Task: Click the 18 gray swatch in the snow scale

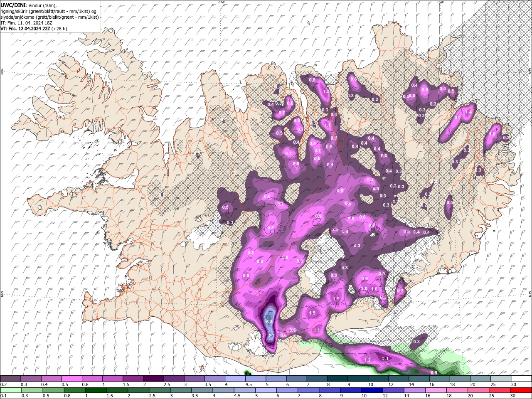Action: (x=459, y=379)
